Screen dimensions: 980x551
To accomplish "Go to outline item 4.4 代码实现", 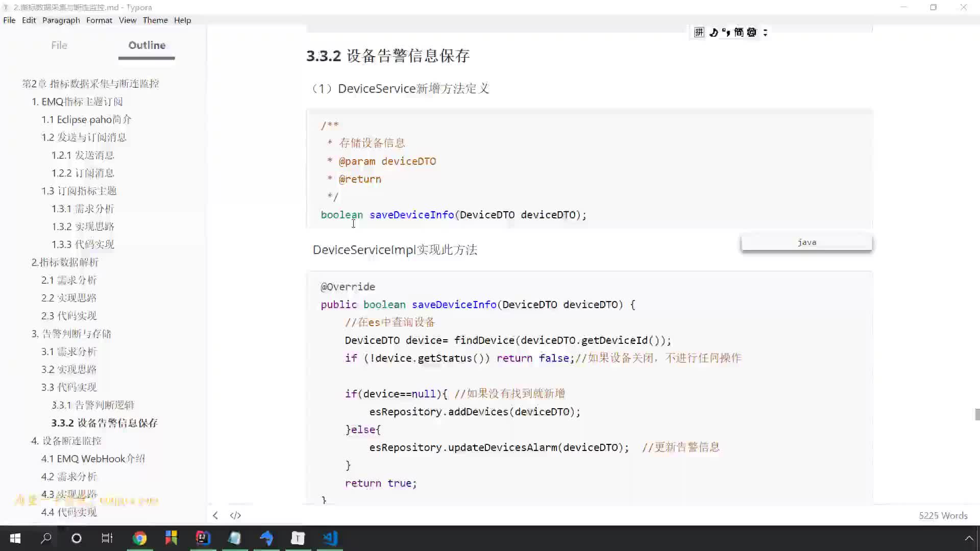I will [x=69, y=512].
